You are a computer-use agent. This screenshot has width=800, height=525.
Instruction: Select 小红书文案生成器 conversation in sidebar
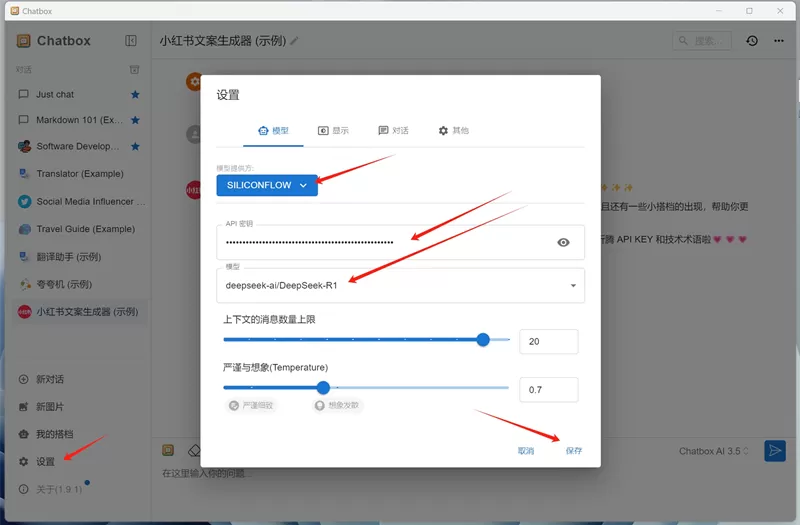coord(79,312)
